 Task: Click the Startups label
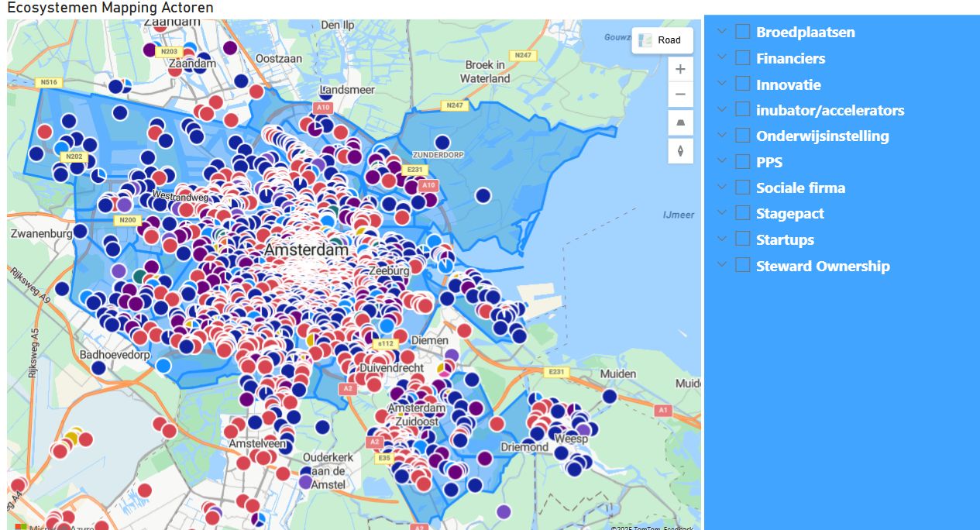(x=786, y=240)
